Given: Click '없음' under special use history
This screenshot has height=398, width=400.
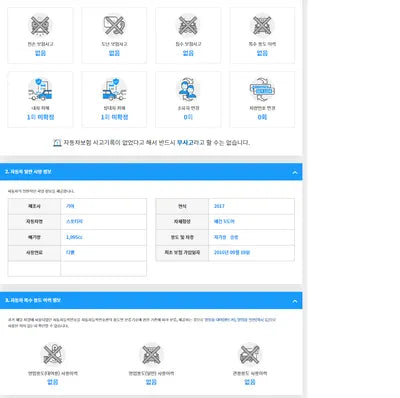Looking at the screenshot, I should tap(262, 53).
